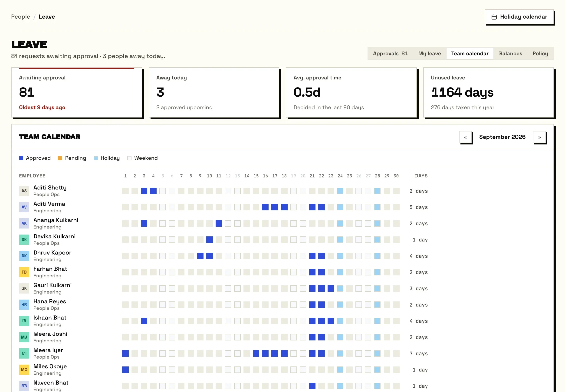Click the 'September 2026' month label

click(502, 137)
